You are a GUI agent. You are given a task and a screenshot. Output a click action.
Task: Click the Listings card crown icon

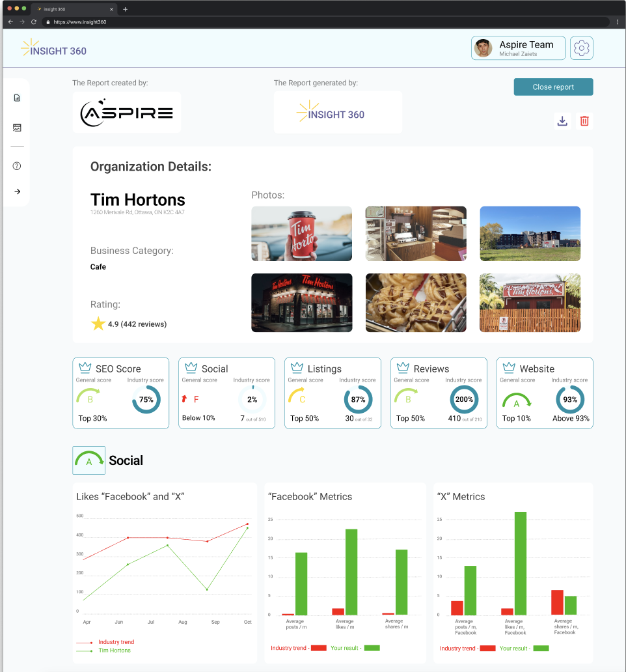[297, 368]
